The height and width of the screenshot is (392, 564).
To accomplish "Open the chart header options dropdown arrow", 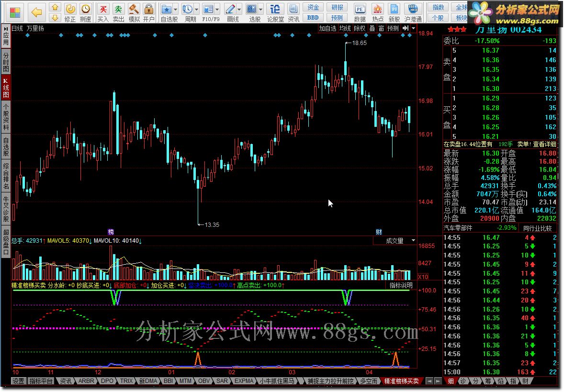I will (413, 28).
